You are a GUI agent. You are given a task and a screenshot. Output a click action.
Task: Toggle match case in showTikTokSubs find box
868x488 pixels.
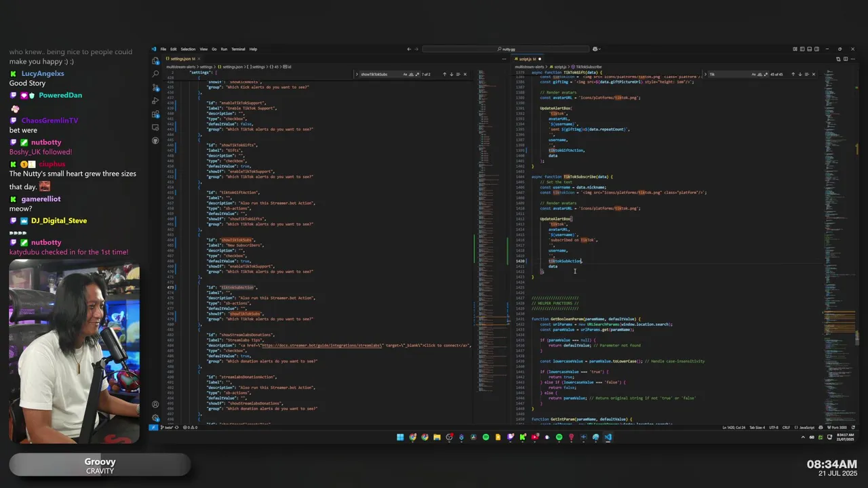[x=405, y=75]
